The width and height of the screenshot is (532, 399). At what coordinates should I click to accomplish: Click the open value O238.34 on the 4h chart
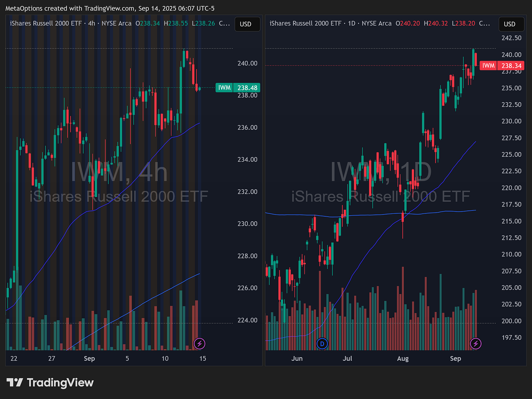[148, 23]
